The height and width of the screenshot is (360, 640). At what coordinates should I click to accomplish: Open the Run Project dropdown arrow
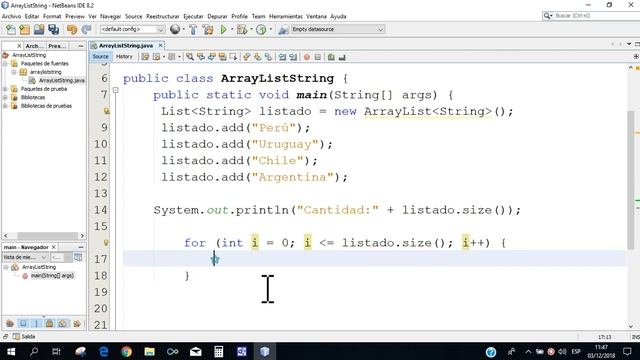point(232,29)
